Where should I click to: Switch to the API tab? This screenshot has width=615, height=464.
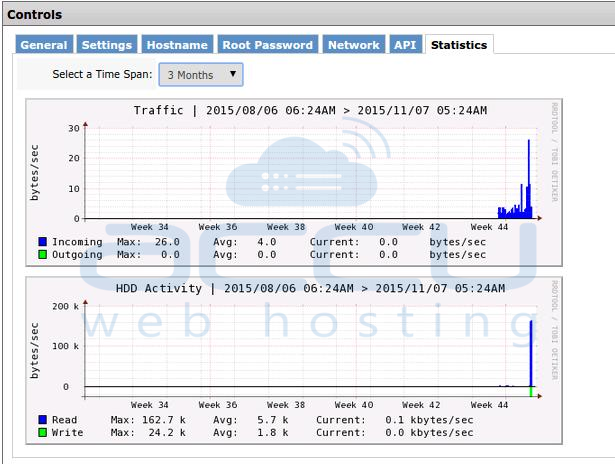[x=406, y=45]
